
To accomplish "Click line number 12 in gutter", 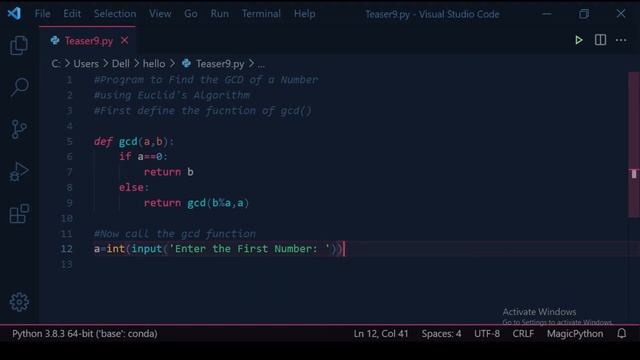I will click(67, 249).
